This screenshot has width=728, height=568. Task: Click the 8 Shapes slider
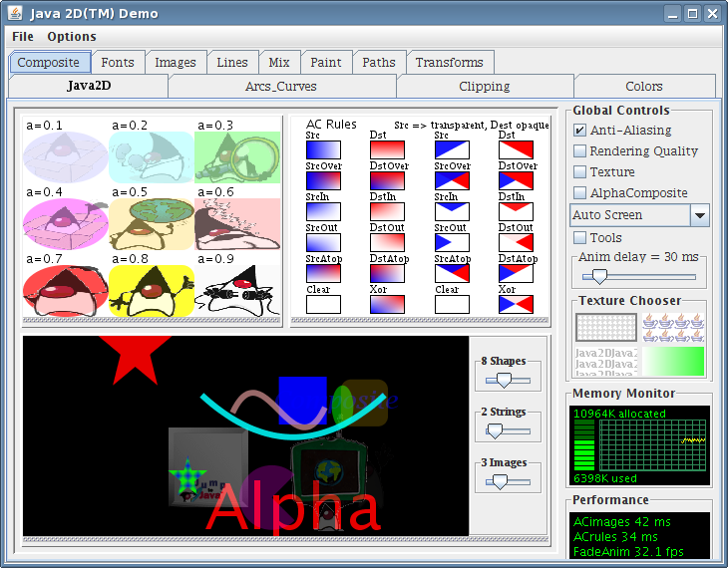(x=508, y=380)
